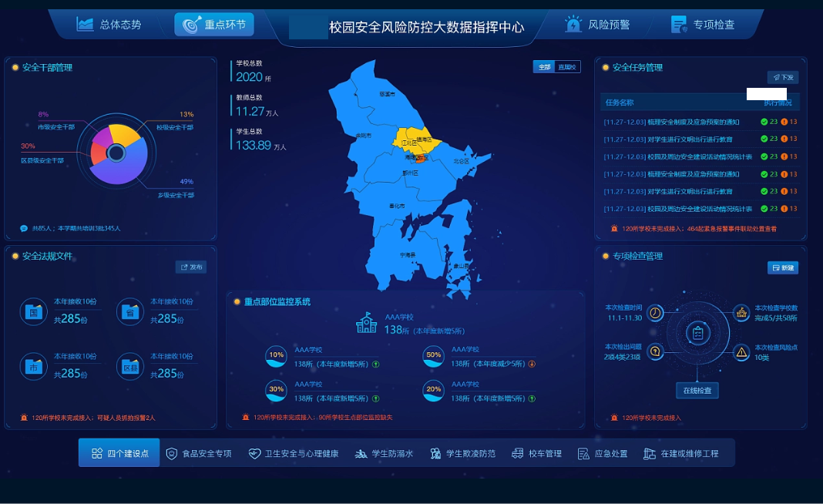Open the 学生欺凌防范 section
The image size is (823, 504).
pyautogui.click(x=463, y=454)
